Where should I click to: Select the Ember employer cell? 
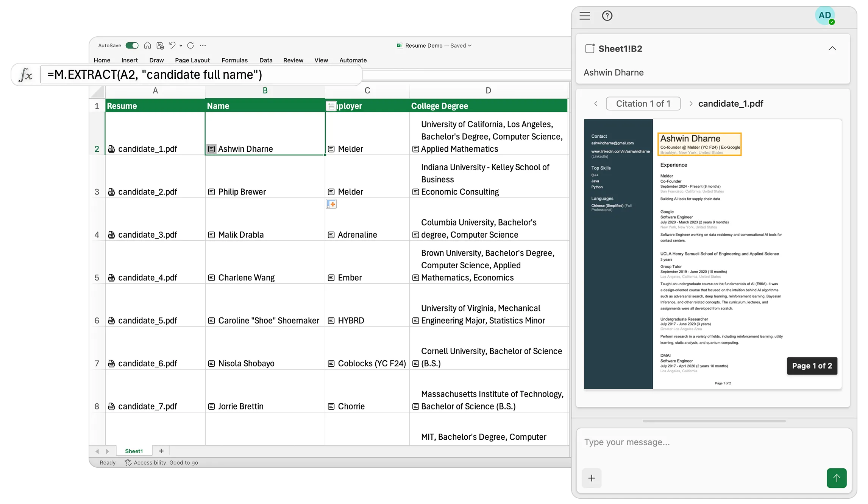[x=367, y=262]
